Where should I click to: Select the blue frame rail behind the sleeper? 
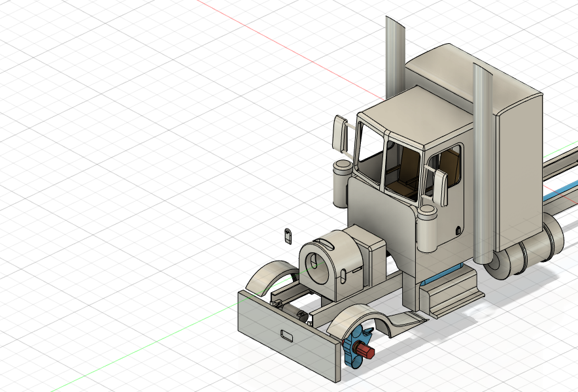[560, 192]
